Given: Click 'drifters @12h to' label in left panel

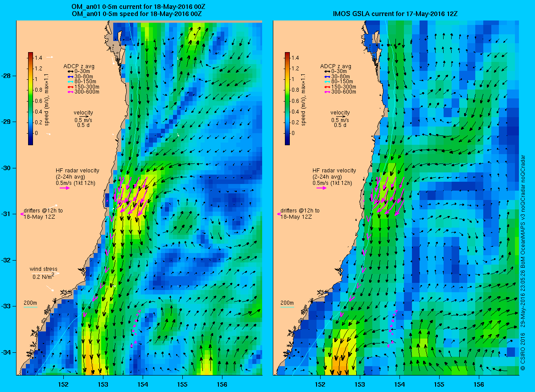Looking at the screenshot, I should (43, 211).
